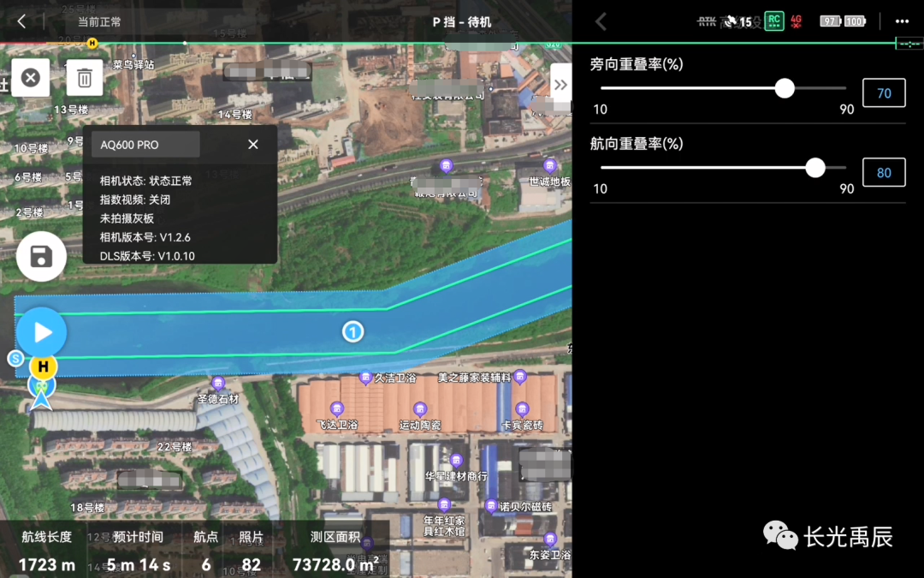924x578 pixels.
Task: Adjust the forward overlap rate slider handle
Action: point(815,168)
